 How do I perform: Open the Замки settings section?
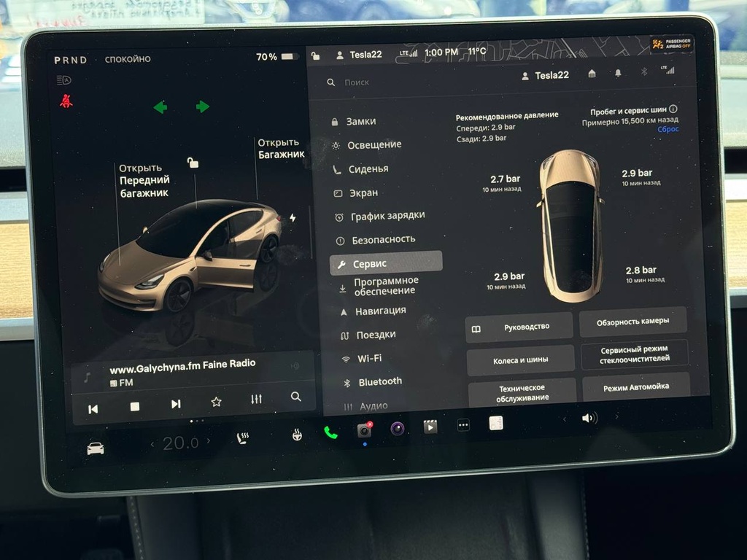tap(360, 122)
